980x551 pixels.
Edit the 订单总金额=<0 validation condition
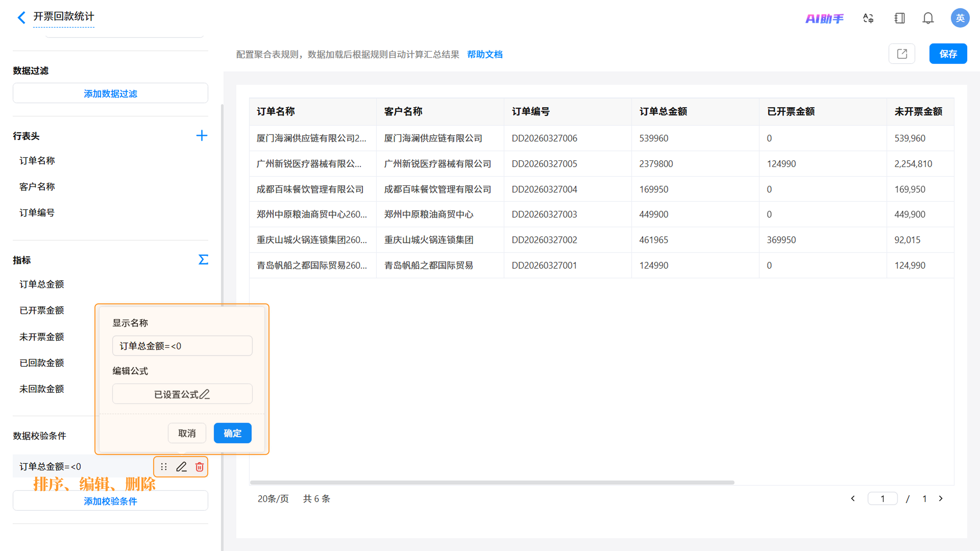point(182,467)
